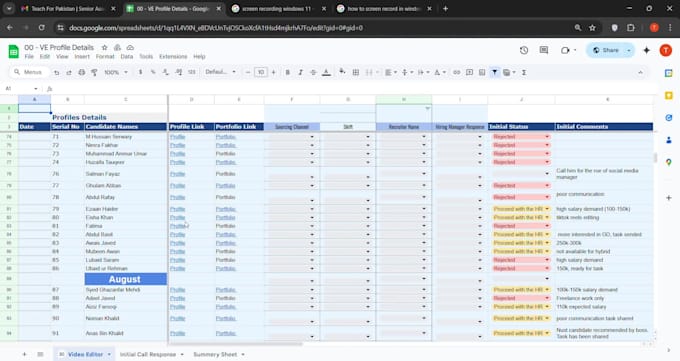Toggle strikethrough formatting

tap(313, 72)
